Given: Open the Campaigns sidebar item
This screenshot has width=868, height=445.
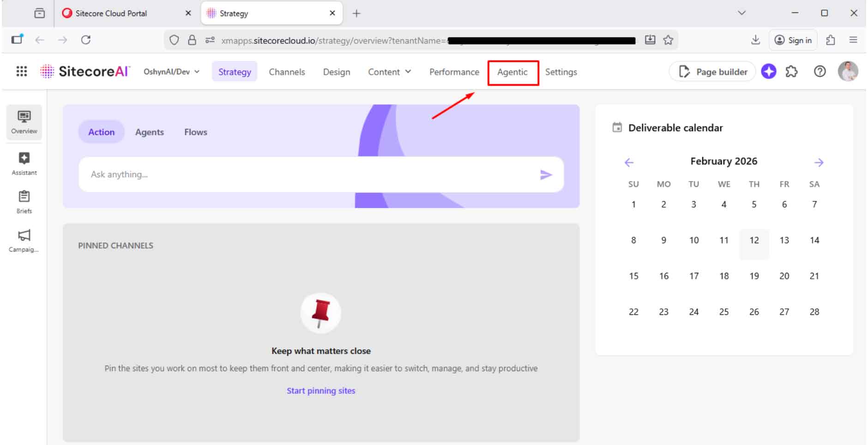Looking at the screenshot, I should point(24,241).
